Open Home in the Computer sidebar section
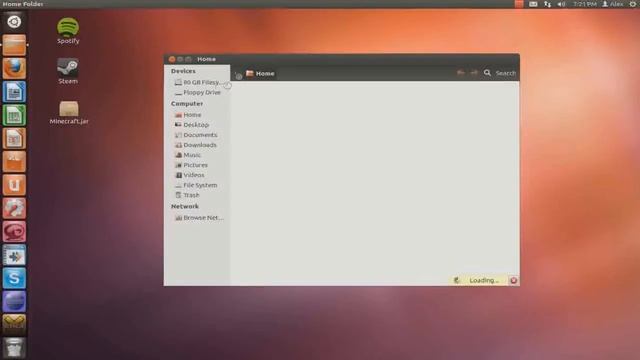Screen dimensions: 640x360 point(188,115)
